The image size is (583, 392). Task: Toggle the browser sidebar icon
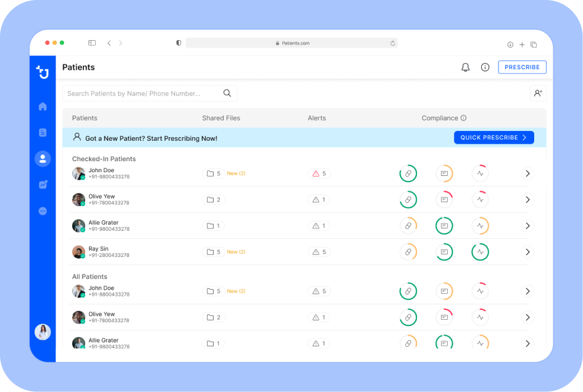[92, 43]
